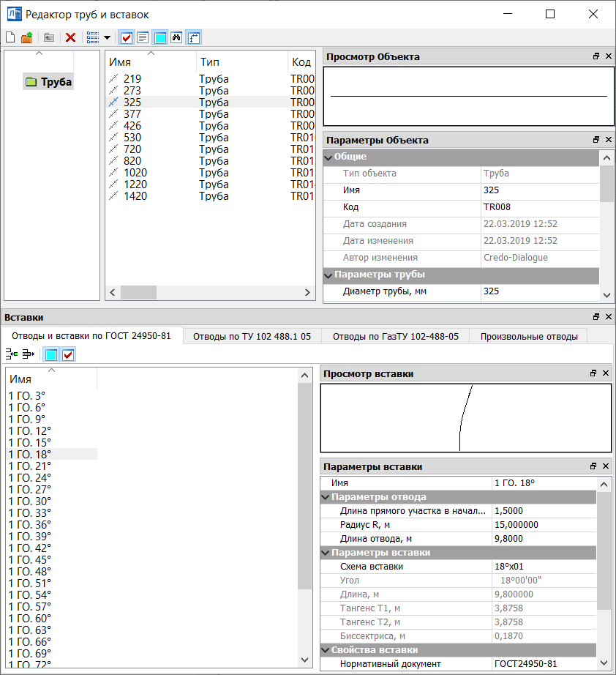
Task: Switch to the Отводы и вставки по ГОСТ 24950-81 tab
Action: [91, 336]
